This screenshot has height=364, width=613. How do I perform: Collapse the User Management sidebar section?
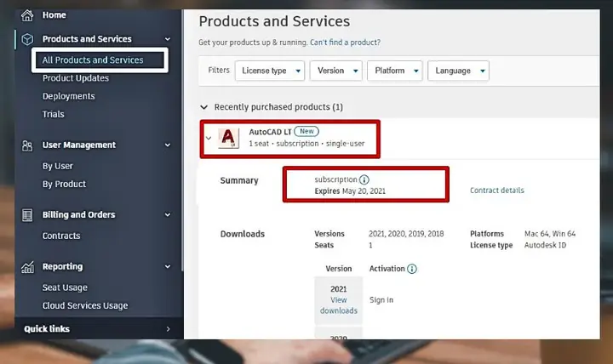(168, 145)
